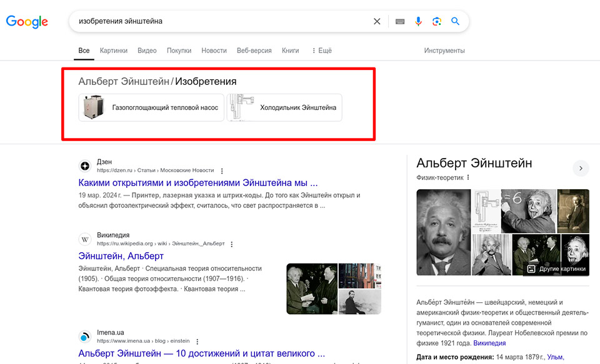Open Google Lens image search icon

click(x=437, y=21)
